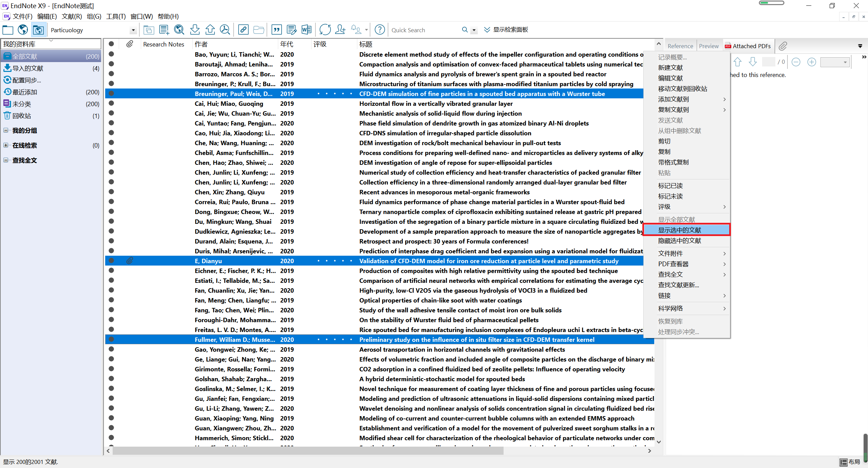Toggle read status dot for Cai, Hui row

pos(111,103)
